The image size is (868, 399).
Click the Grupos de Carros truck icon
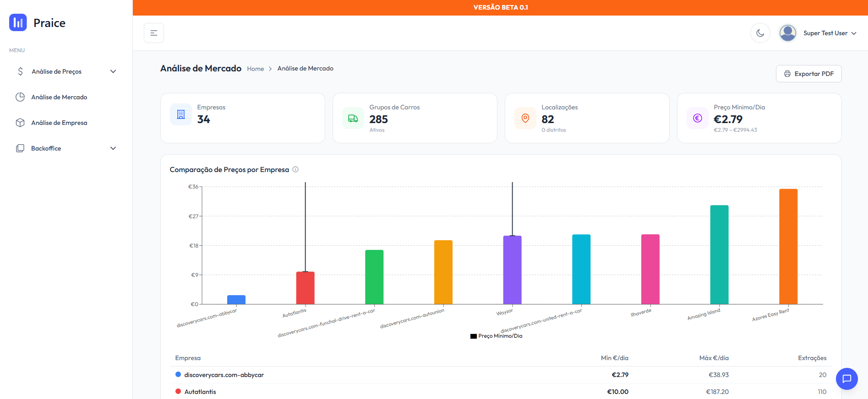click(x=353, y=119)
